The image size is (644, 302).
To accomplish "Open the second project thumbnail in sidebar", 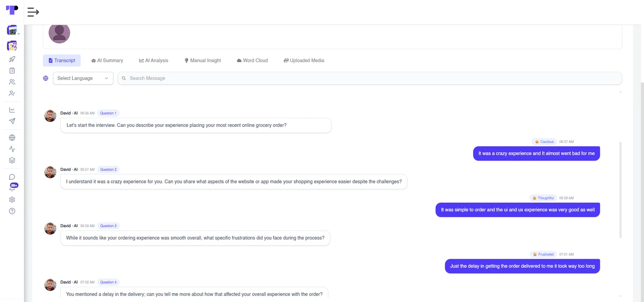I will pyautogui.click(x=12, y=46).
